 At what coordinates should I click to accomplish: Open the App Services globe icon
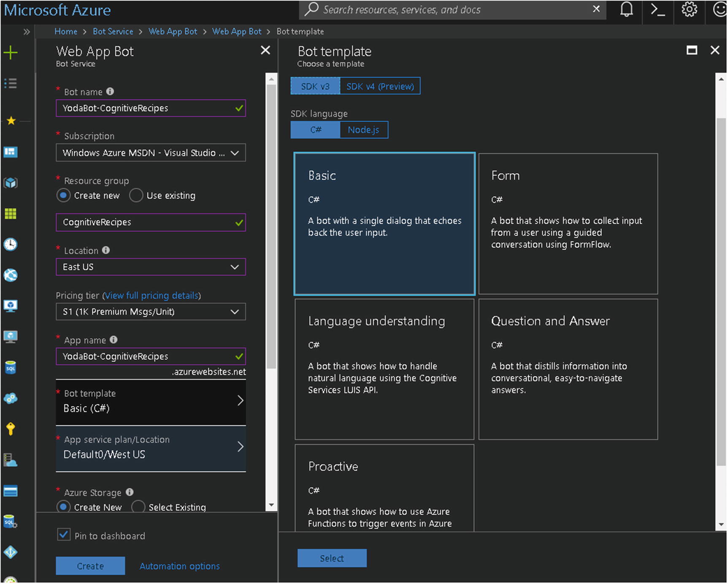(x=11, y=275)
